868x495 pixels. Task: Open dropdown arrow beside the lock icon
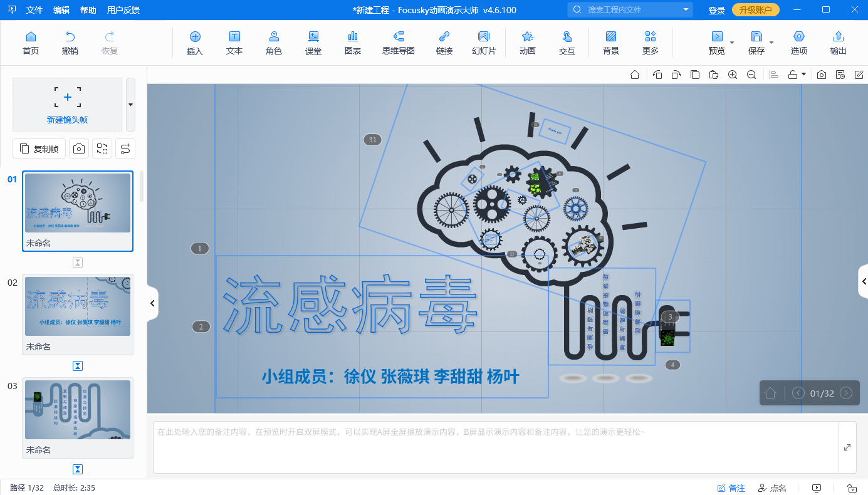(803, 75)
